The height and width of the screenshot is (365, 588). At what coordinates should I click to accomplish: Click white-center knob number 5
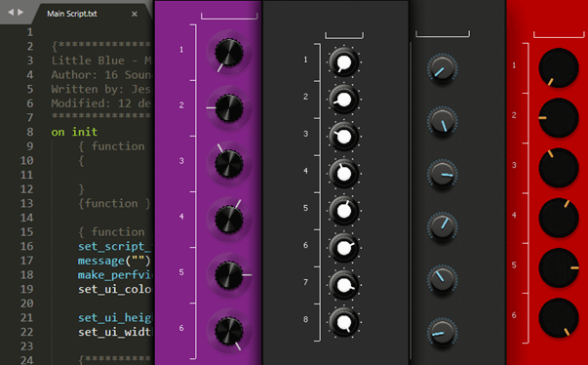click(344, 211)
